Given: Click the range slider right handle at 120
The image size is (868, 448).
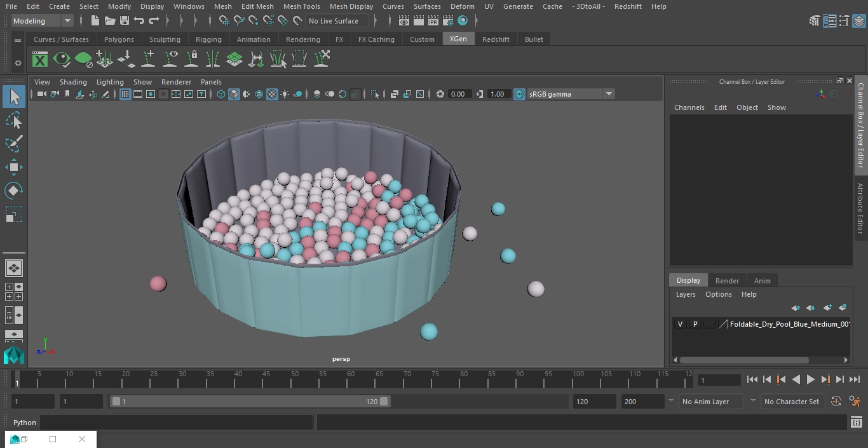Looking at the screenshot, I should [x=384, y=402].
